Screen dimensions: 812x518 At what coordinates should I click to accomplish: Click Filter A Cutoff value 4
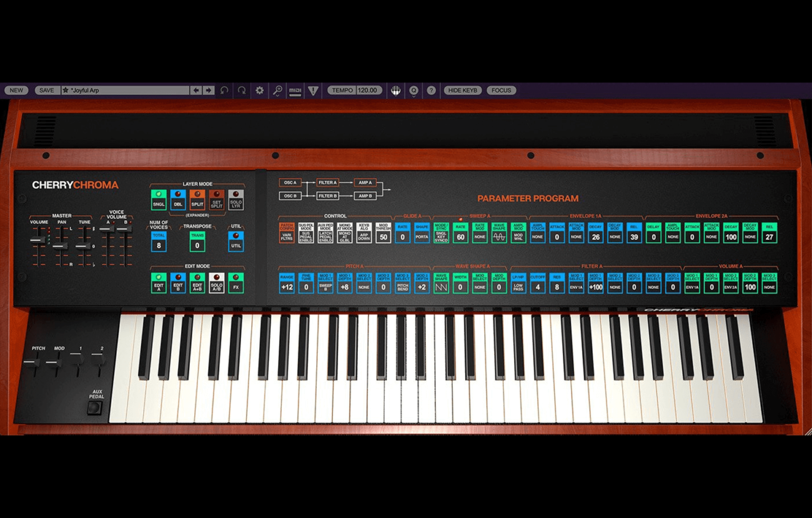[538, 287]
